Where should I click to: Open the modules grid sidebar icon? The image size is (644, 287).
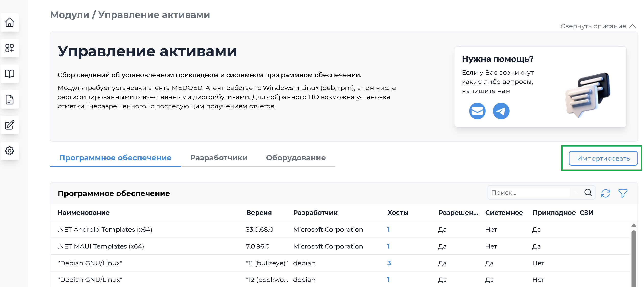pos(10,48)
